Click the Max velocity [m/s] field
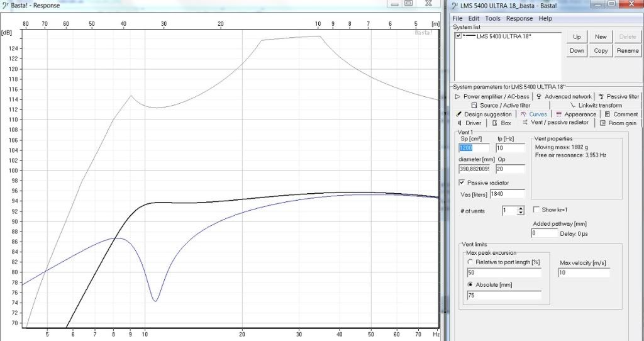Viewport: 644px width, 341px height. 584,272
